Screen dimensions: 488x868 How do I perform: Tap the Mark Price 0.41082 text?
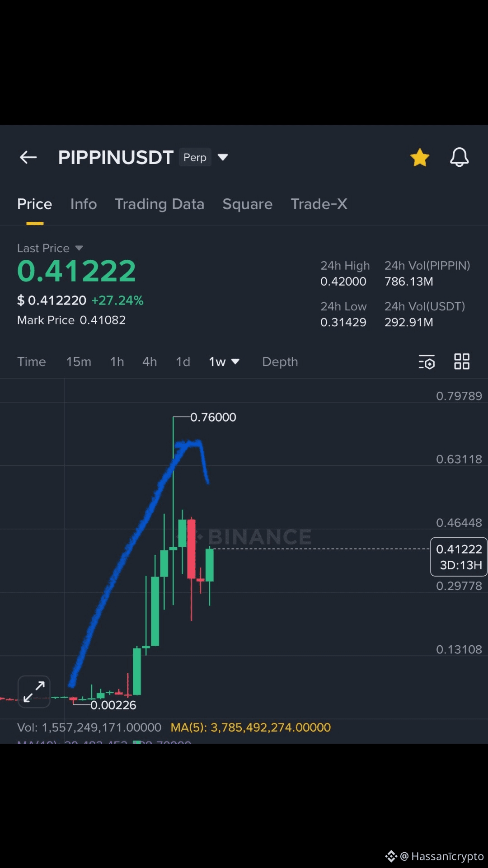71,320
